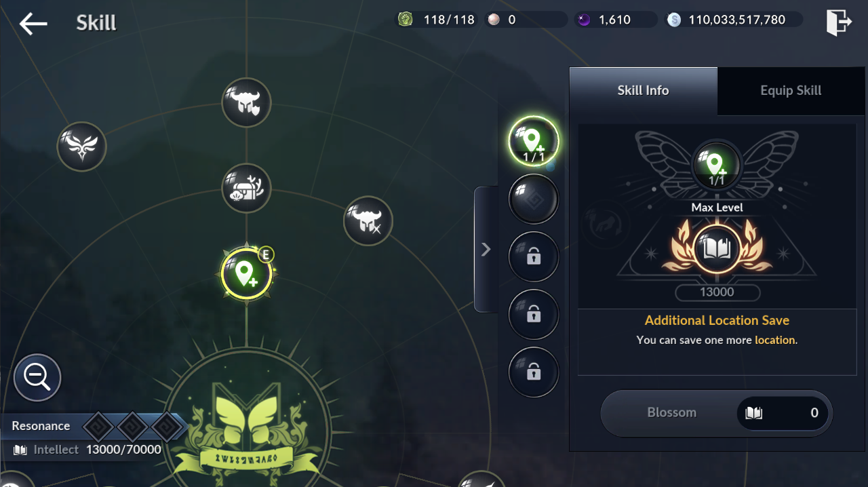Tap the exit door icon
Image resolution: width=868 pixels, height=487 pixels.
(838, 22)
